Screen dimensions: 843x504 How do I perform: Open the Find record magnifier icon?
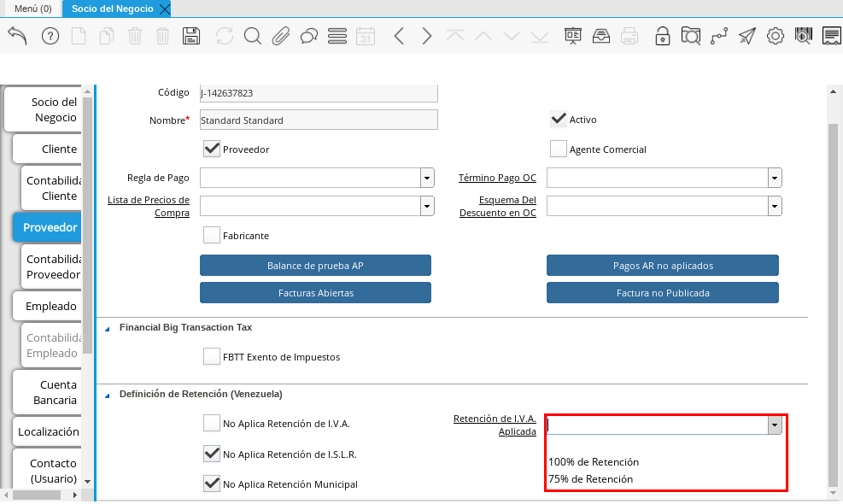[252, 36]
